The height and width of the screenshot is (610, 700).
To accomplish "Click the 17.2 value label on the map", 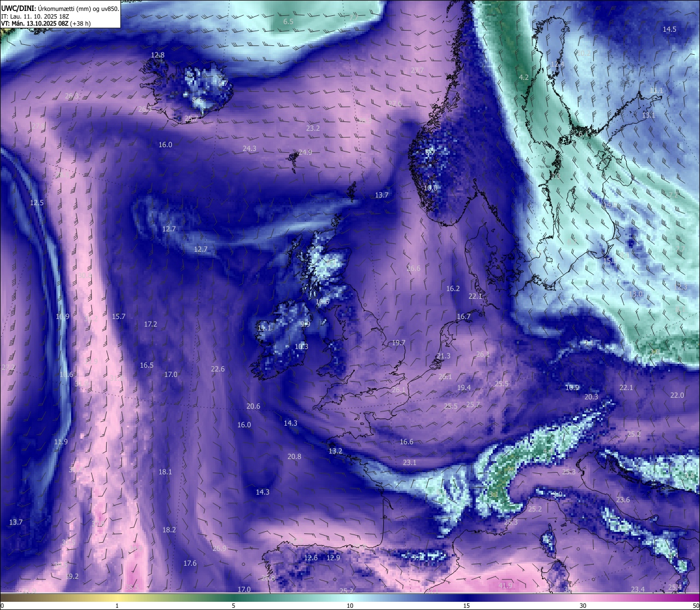I will click(x=150, y=324).
